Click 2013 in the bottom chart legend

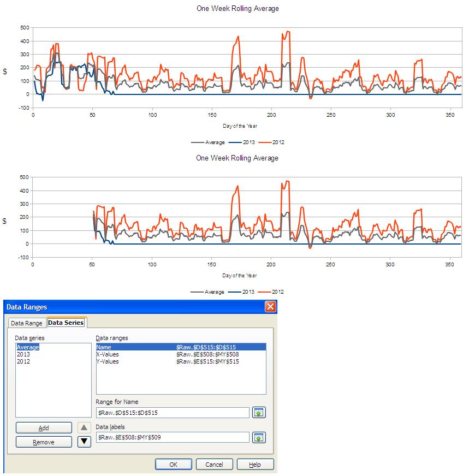pyautogui.click(x=248, y=291)
